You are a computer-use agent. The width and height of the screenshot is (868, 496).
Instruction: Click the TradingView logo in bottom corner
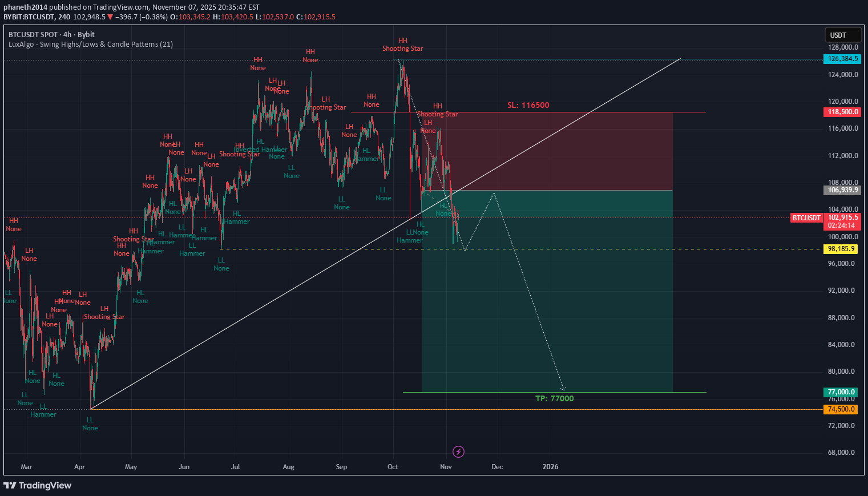tap(38, 485)
